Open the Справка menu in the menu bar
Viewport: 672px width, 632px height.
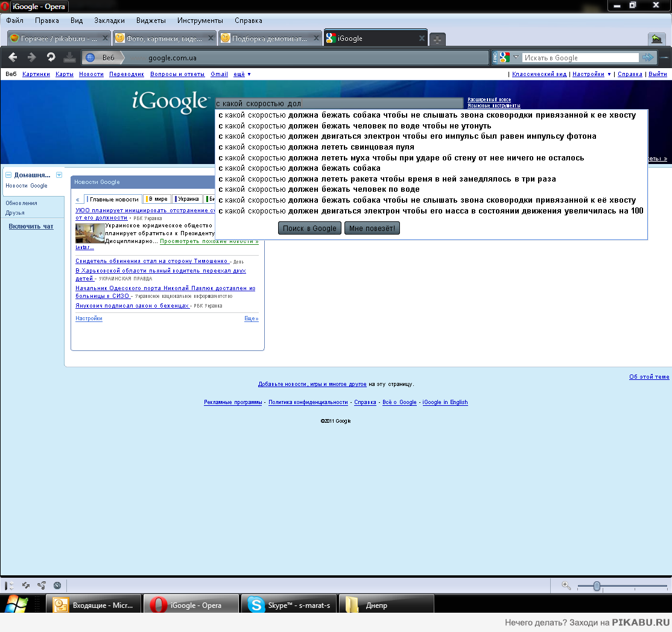[249, 21]
